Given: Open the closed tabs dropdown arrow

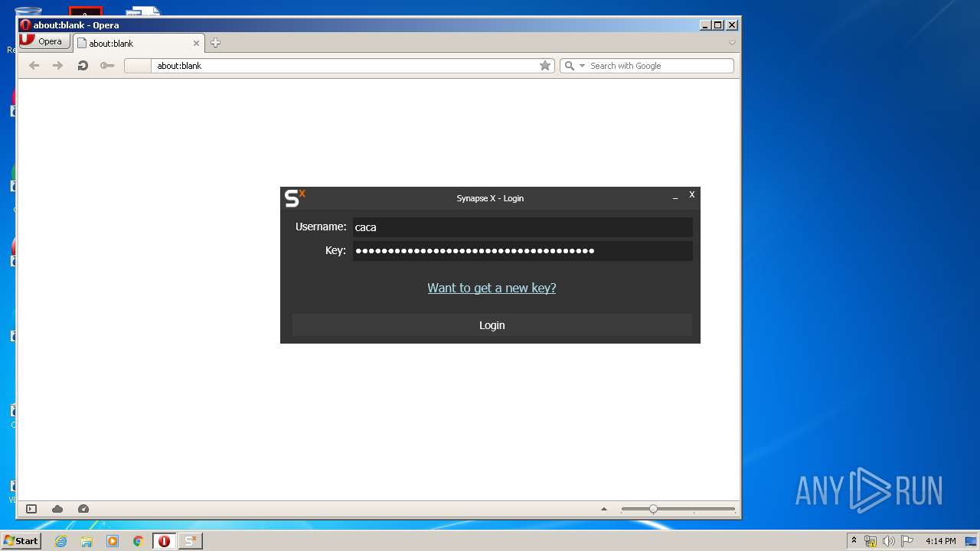Looking at the screenshot, I should (x=732, y=43).
